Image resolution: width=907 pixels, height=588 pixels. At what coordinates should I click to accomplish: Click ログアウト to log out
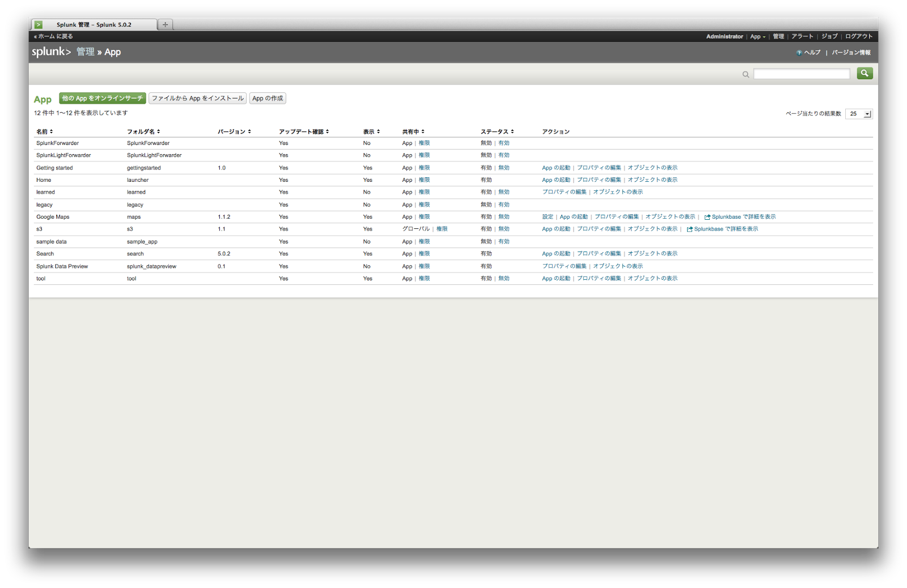(x=859, y=36)
